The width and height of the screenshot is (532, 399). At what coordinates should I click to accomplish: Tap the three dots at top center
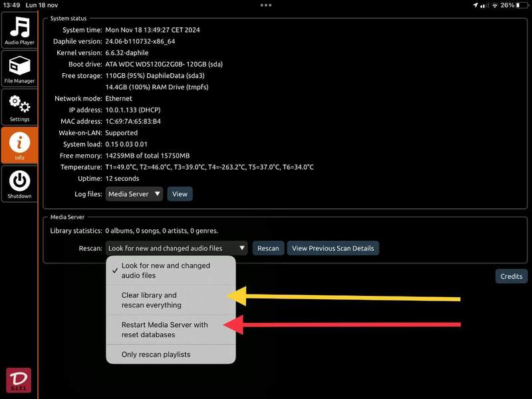[266, 5]
